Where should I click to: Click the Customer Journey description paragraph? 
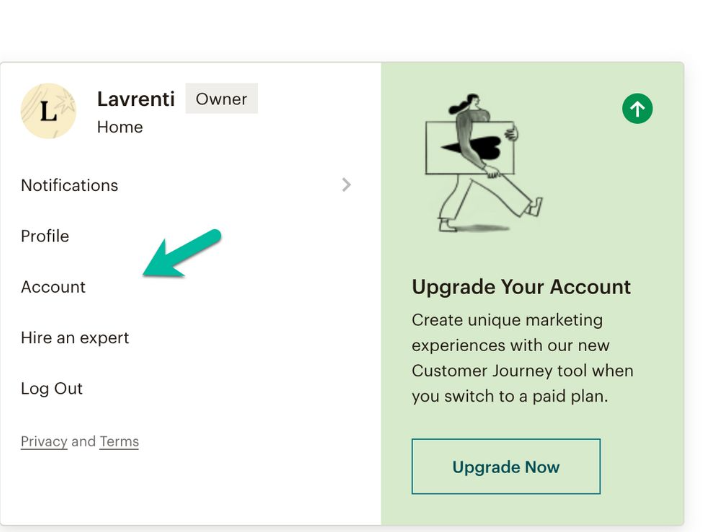pos(523,358)
